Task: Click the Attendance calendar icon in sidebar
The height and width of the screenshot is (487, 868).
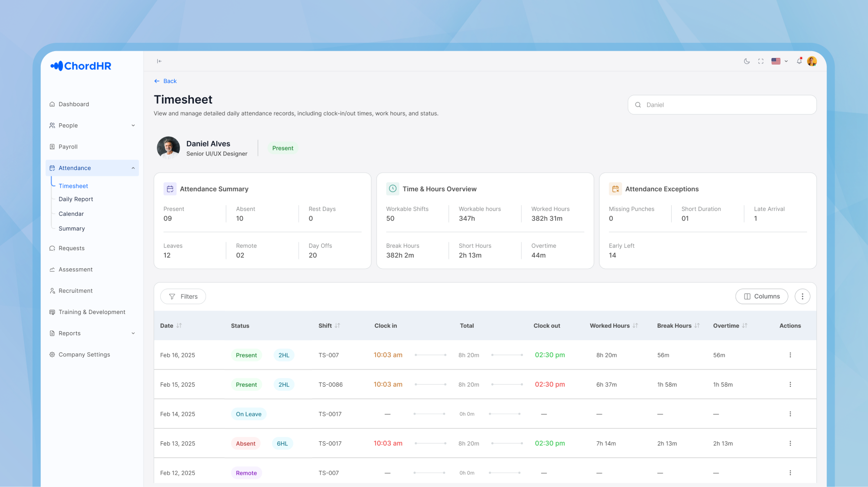Action: click(52, 168)
